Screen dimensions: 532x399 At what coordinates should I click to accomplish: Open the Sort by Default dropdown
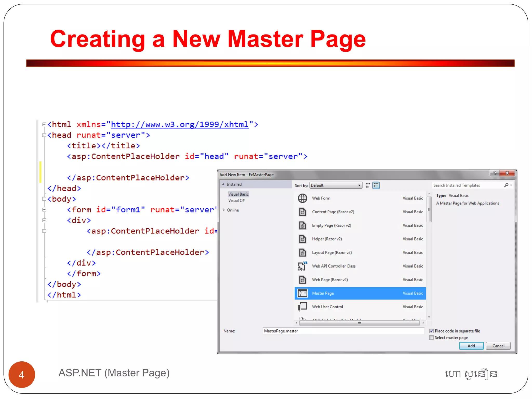click(336, 185)
